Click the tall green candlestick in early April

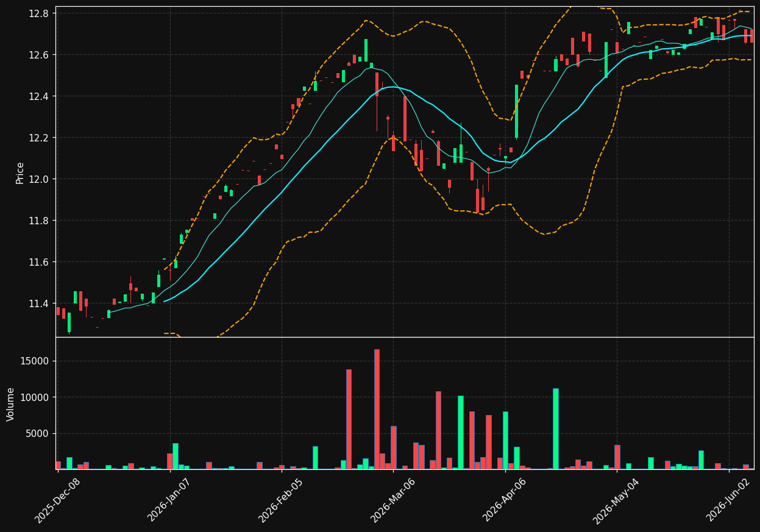pos(516,112)
